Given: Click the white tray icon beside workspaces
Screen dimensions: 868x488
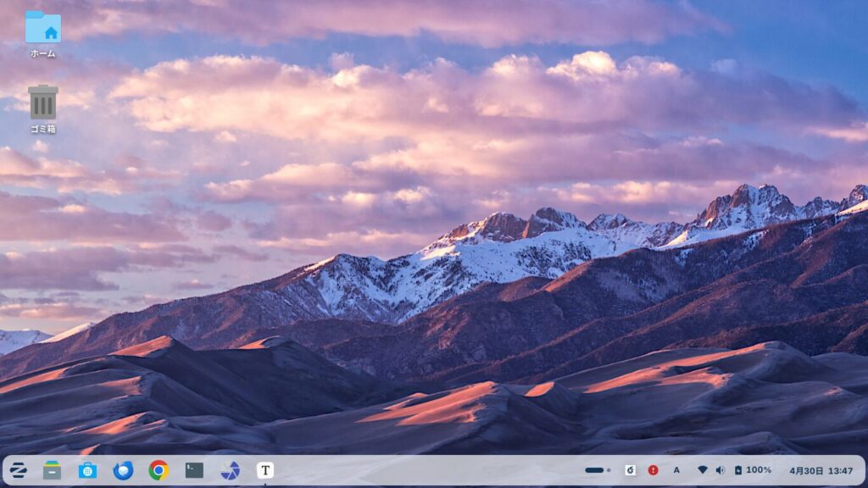Looking at the screenshot, I should (630, 470).
